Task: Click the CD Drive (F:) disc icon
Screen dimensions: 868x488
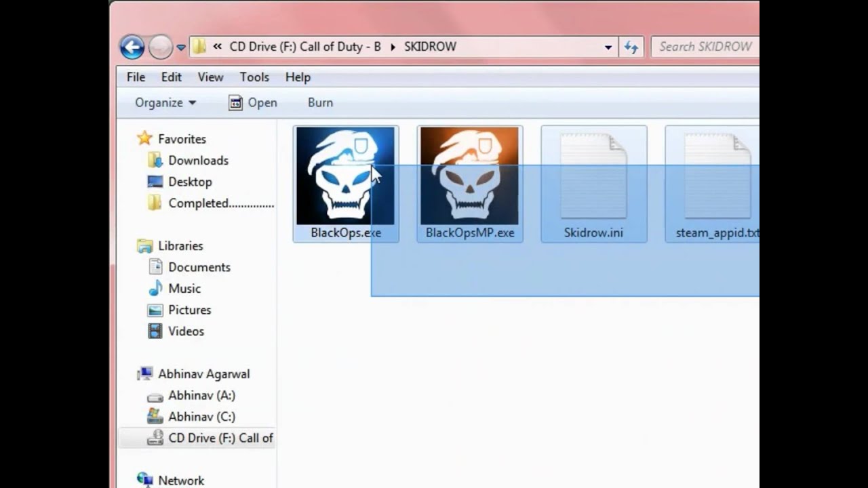Action: [155, 438]
